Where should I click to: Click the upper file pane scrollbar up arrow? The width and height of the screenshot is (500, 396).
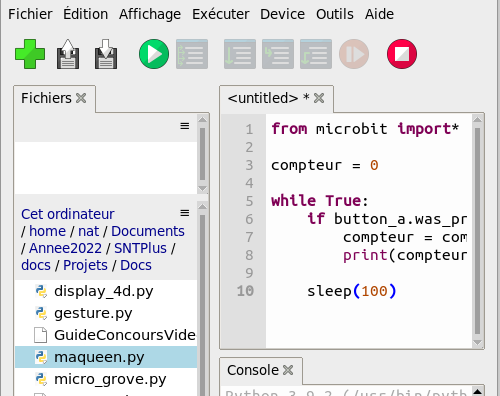coord(202,119)
